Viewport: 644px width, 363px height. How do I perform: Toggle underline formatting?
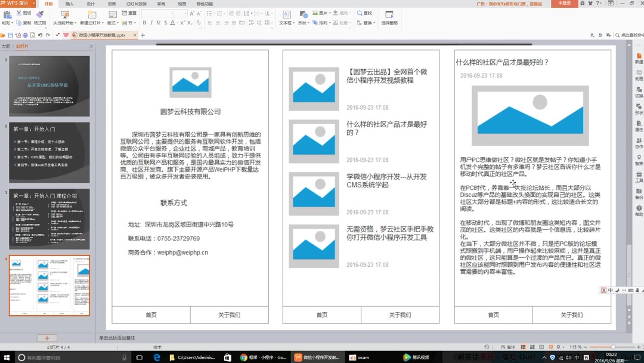coord(159,23)
